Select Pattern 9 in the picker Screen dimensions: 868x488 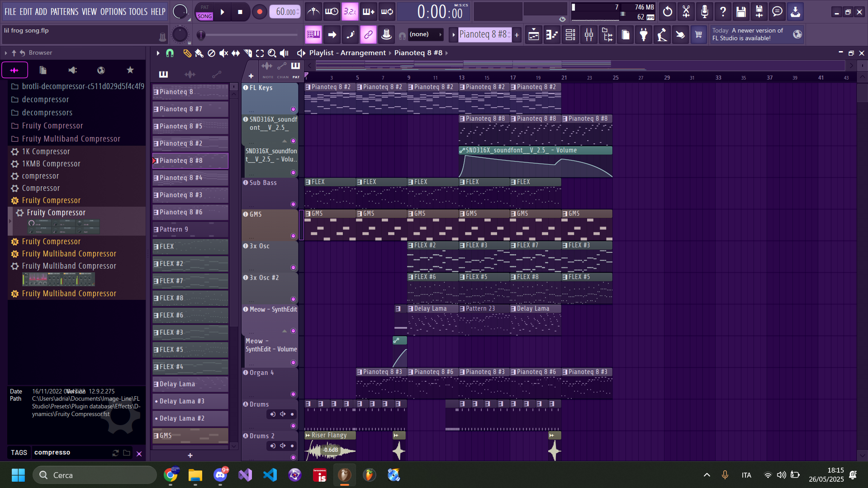[x=190, y=229]
